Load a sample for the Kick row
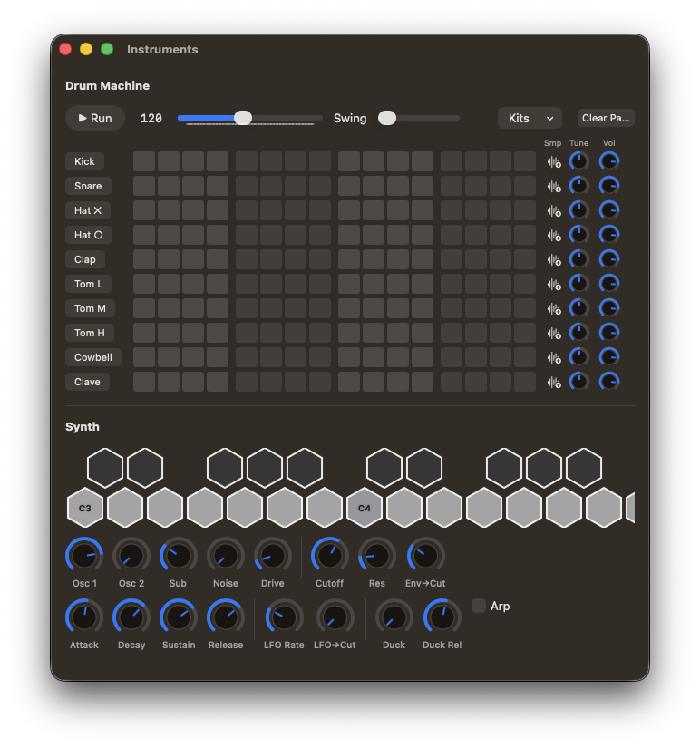This screenshot has height=748, width=700. (553, 162)
